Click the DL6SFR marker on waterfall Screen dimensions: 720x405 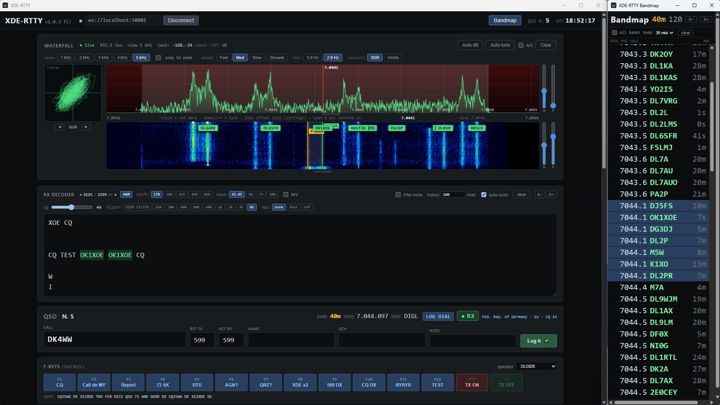pyautogui.click(x=270, y=128)
